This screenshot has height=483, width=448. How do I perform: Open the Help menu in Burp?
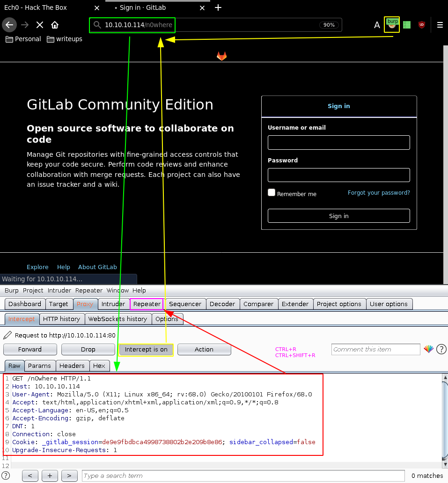139,291
